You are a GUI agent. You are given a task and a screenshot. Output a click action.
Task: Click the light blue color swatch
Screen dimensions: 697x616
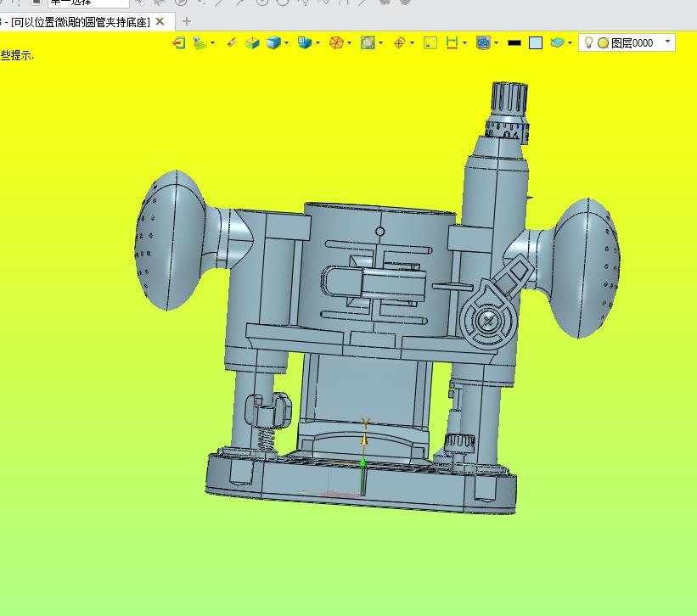pos(536,43)
